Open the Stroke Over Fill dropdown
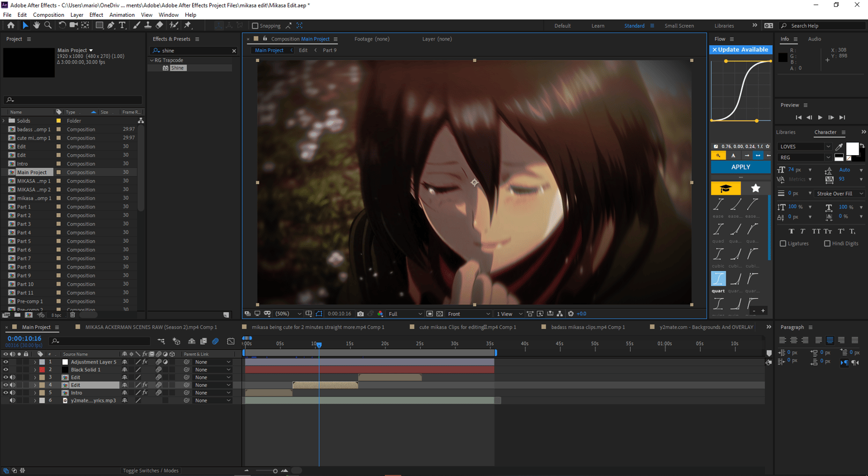868x476 pixels. click(840, 193)
